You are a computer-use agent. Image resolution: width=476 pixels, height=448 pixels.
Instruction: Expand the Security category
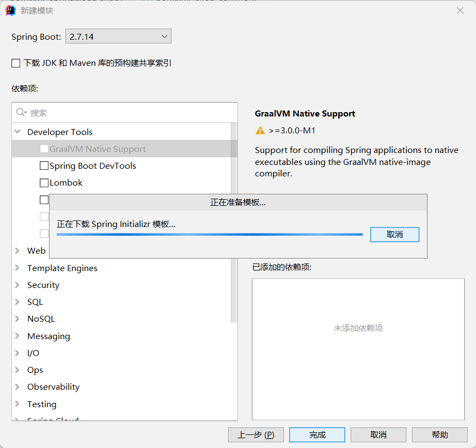tap(17, 285)
